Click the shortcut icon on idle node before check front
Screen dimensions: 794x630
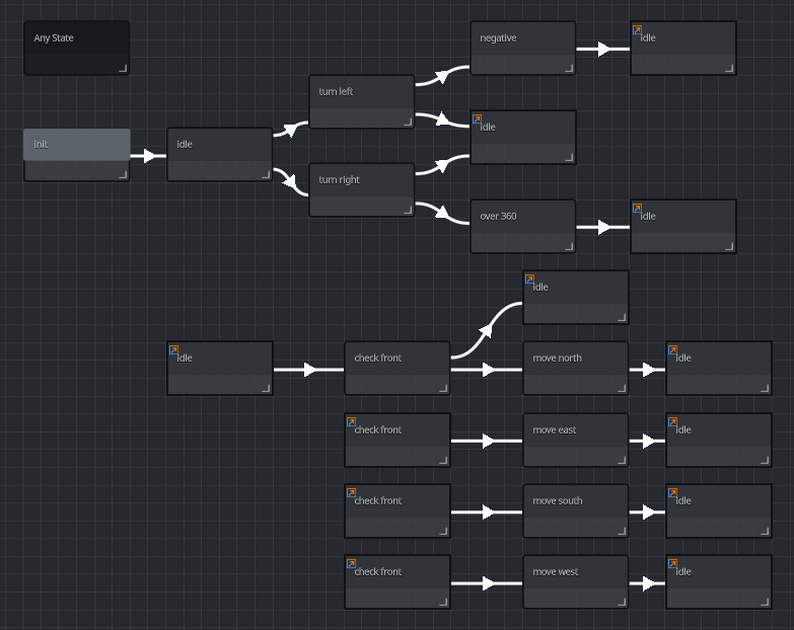(x=174, y=350)
